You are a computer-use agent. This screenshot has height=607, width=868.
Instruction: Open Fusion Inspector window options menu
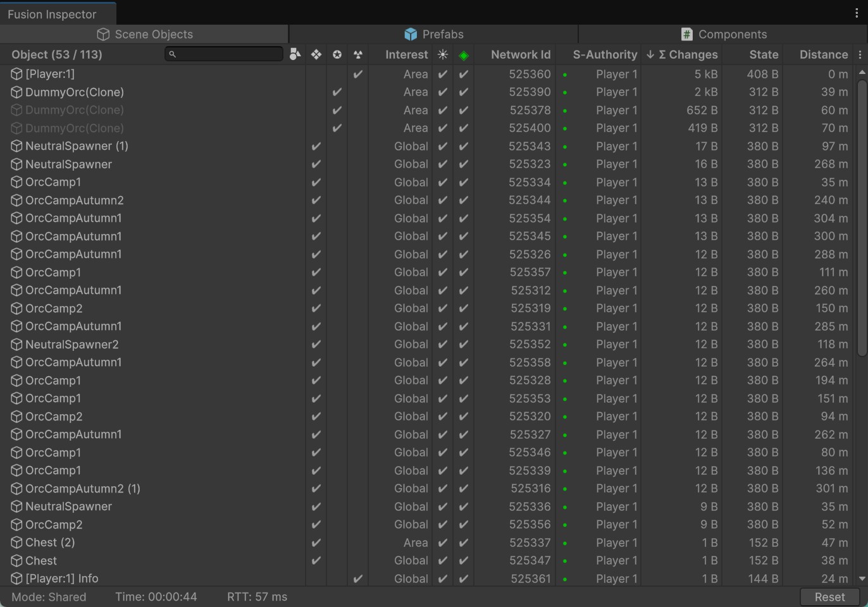857,13
